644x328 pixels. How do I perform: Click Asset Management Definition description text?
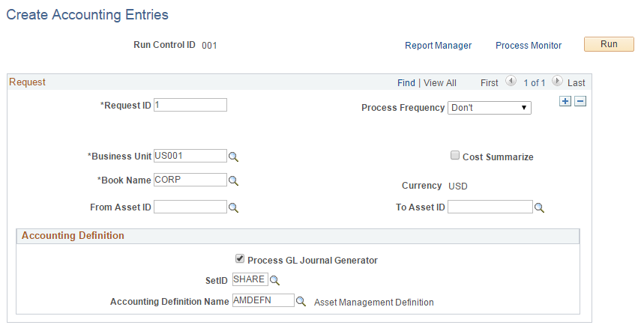[374, 303]
